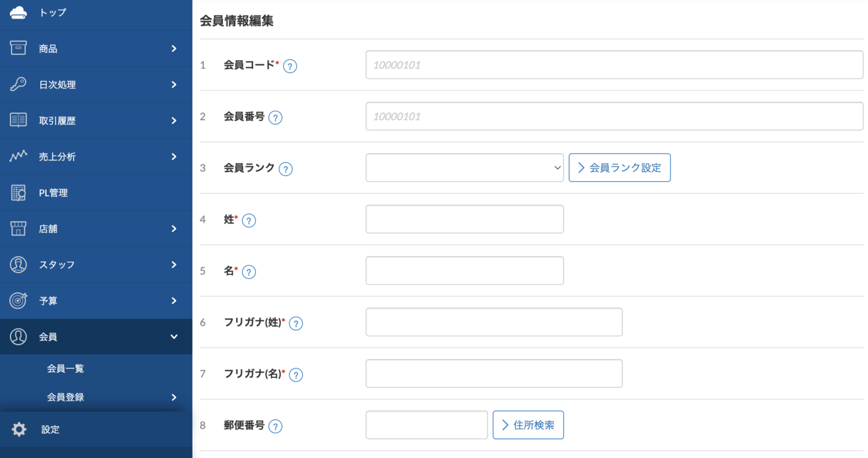
Task: Click the 予算 target icon
Action: tap(17, 301)
